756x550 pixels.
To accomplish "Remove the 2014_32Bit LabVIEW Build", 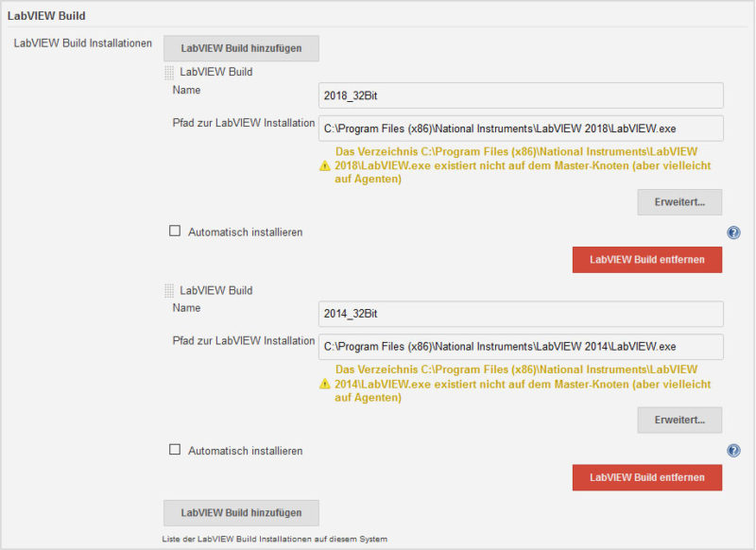I will pyautogui.click(x=646, y=477).
